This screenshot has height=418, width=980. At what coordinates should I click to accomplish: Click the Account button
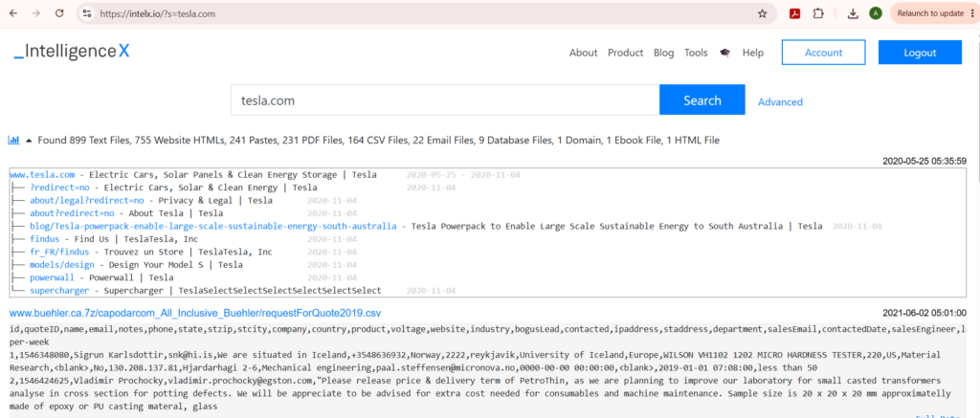pyautogui.click(x=823, y=53)
